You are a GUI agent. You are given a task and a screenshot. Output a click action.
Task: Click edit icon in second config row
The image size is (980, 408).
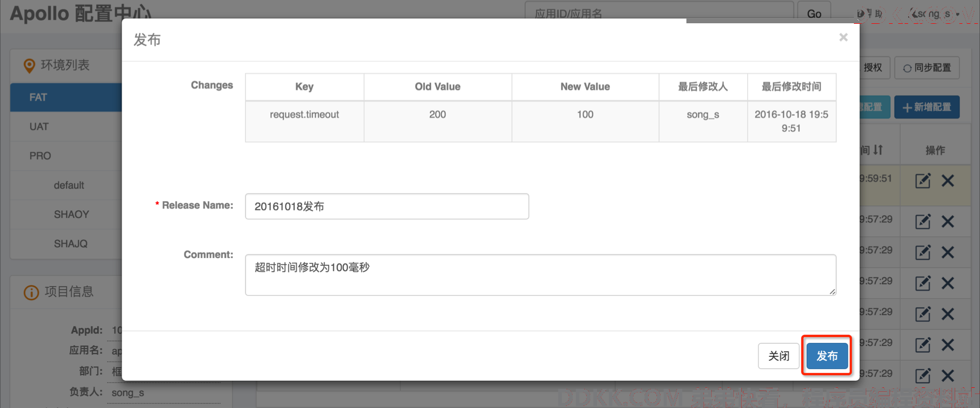point(923,221)
